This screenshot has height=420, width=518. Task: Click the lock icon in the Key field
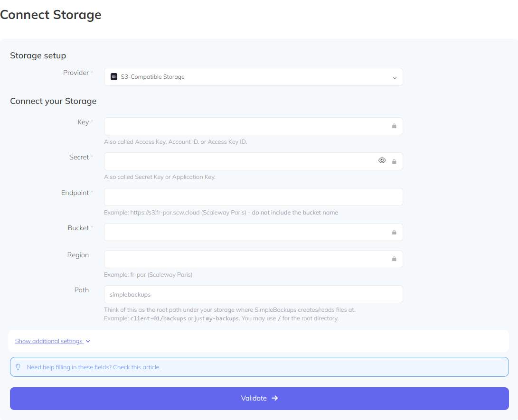[x=394, y=126]
